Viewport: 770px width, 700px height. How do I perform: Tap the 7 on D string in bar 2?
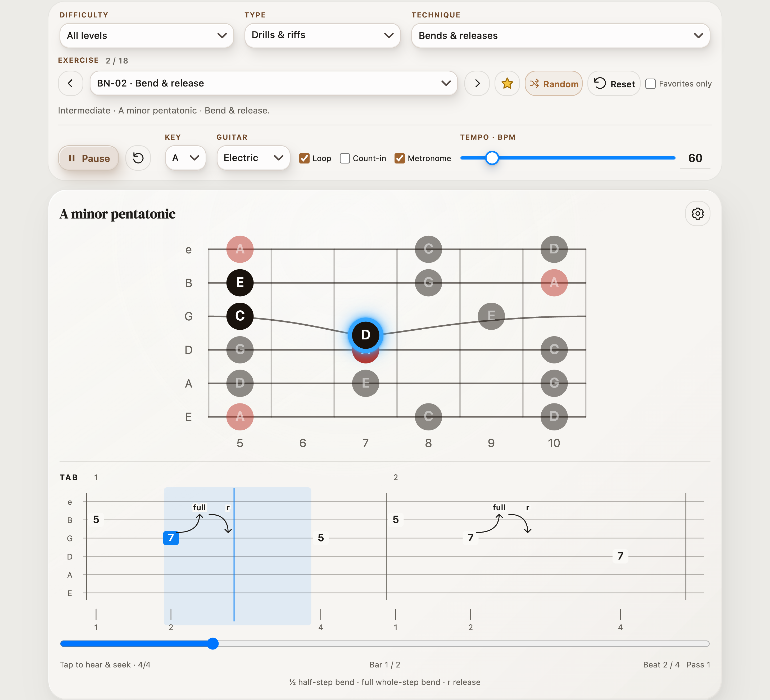pyautogui.click(x=620, y=556)
